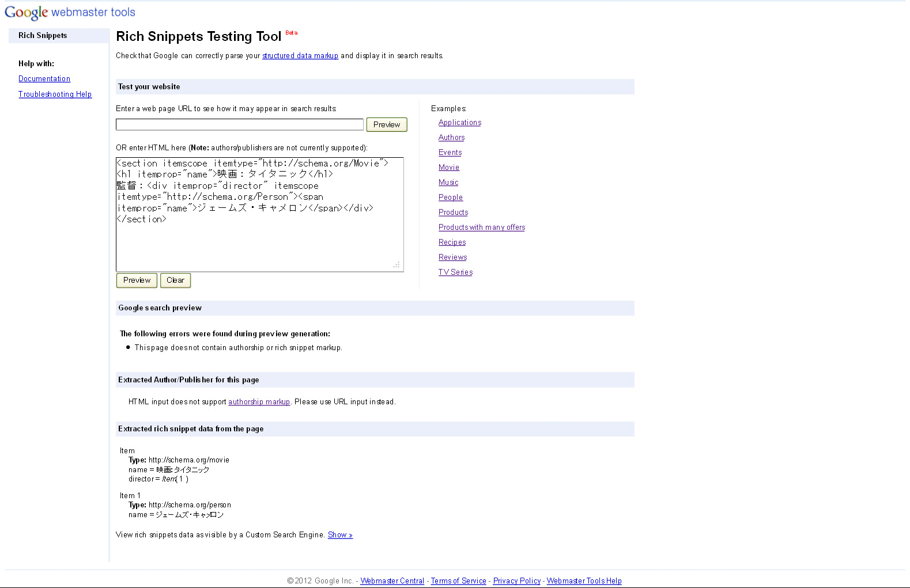Viewport: 910px width, 588px height.
Task: Click the Type: http://schema.org/person line
Action: click(x=180, y=505)
